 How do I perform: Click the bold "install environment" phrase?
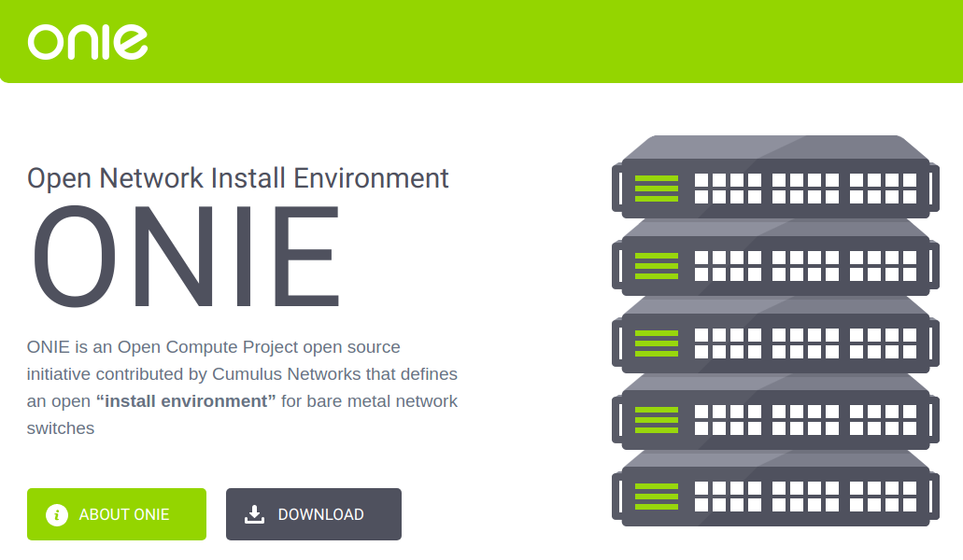(186, 401)
